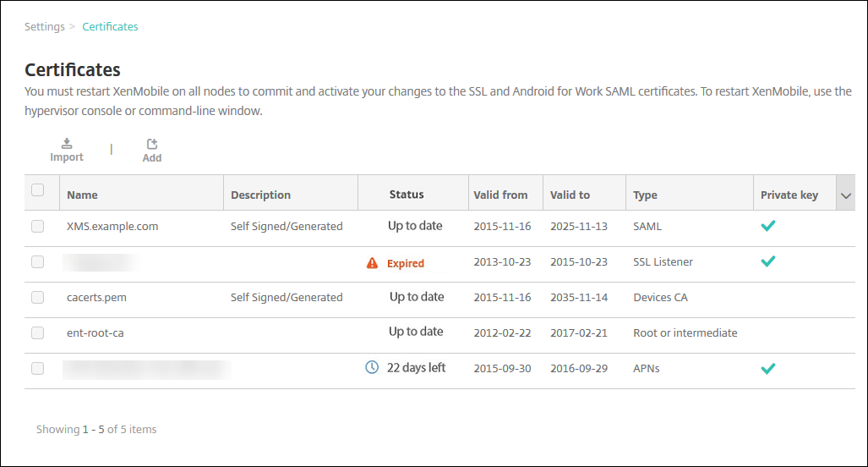Tick the ent-root-ca row checkbox
Image resolution: width=868 pixels, height=467 pixels.
pyautogui.click(x=38, y=332)
